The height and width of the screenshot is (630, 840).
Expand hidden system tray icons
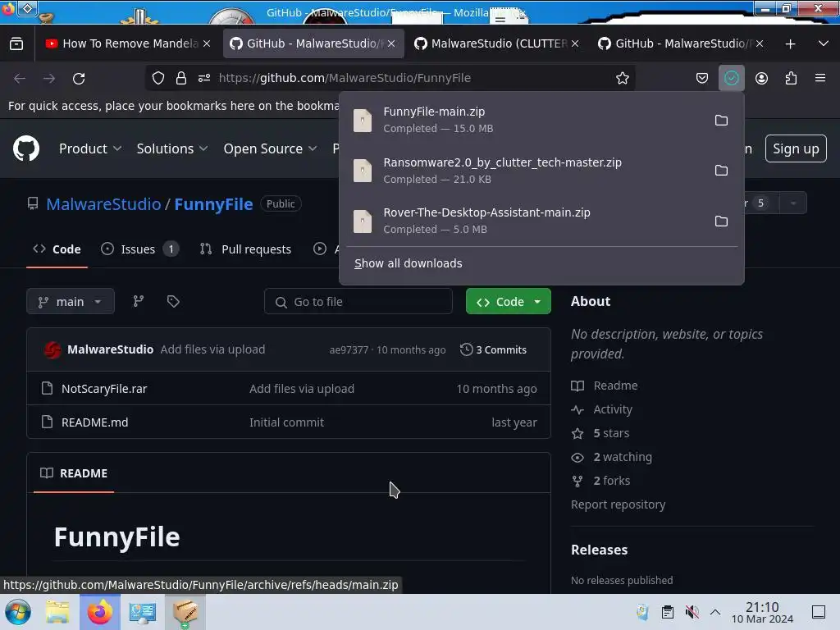pos(715,612)
